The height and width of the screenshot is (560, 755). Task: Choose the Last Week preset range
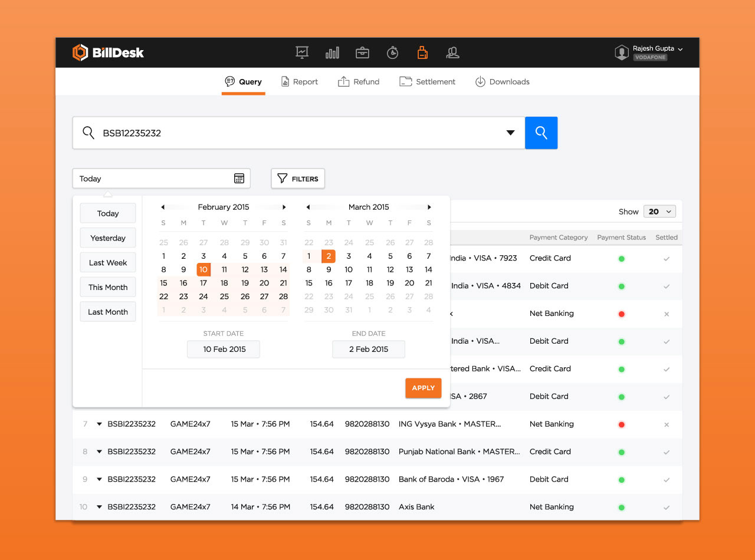tap(108, 263)
